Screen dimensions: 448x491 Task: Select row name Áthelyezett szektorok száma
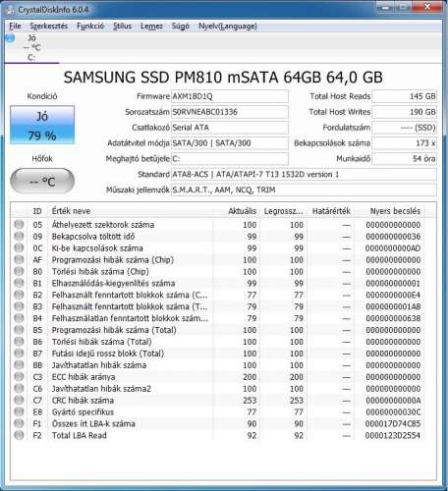point(103,225)
